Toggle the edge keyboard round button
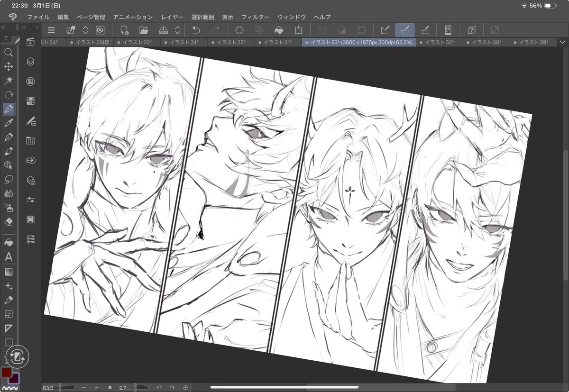569x392 pixels. pyautogui.click(x=17, y=356)
